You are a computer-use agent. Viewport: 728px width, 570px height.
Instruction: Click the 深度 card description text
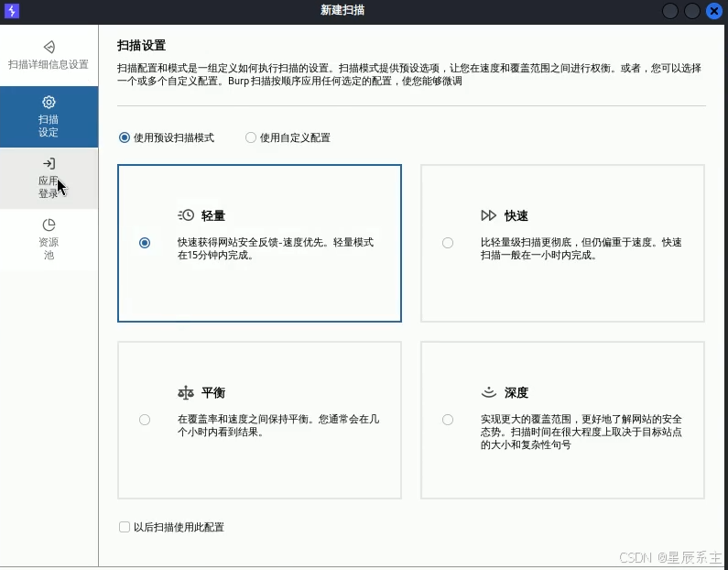(x=581, y=432)
